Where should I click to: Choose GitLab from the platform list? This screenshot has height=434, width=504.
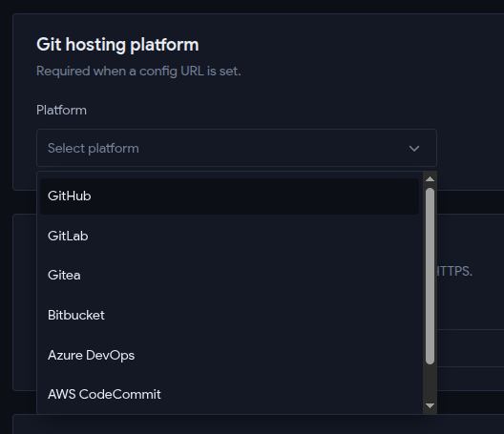point(229,236)
